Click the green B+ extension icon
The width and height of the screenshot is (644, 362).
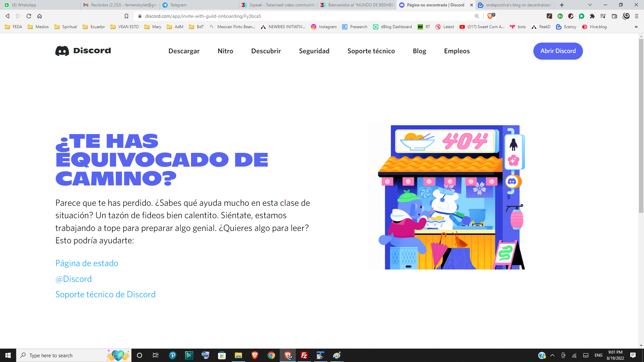560,16
